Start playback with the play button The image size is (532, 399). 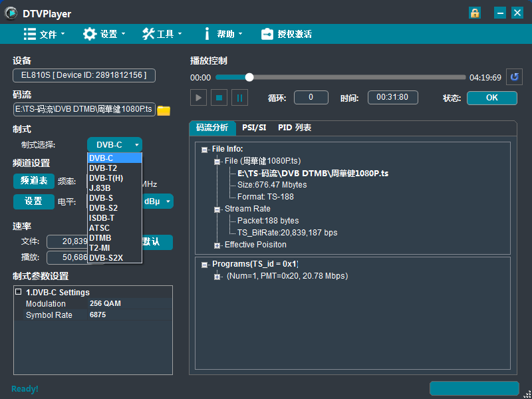(198, 98)
